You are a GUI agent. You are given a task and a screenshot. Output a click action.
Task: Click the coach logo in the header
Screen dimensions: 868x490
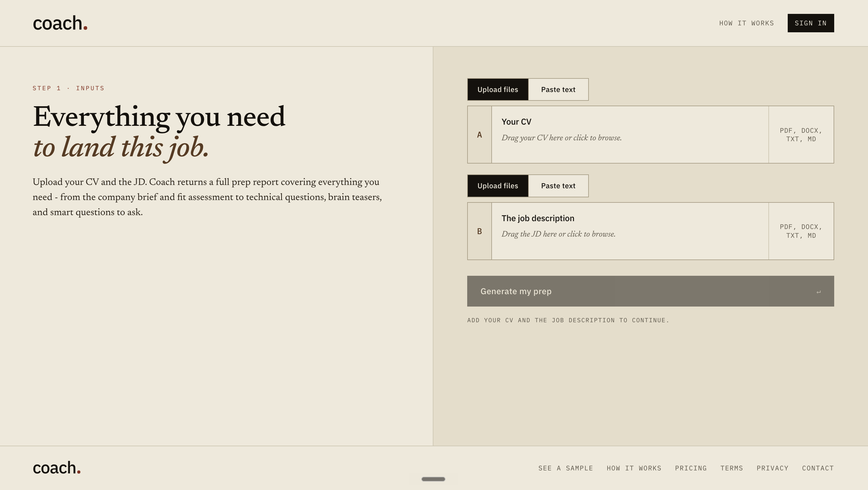(x=60, y=23)
